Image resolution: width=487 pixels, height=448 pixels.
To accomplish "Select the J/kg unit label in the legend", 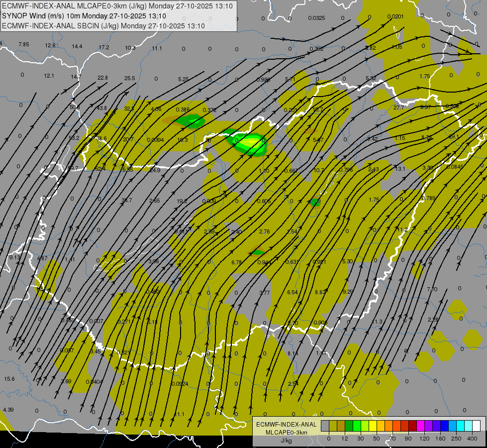I will point(287,441).
